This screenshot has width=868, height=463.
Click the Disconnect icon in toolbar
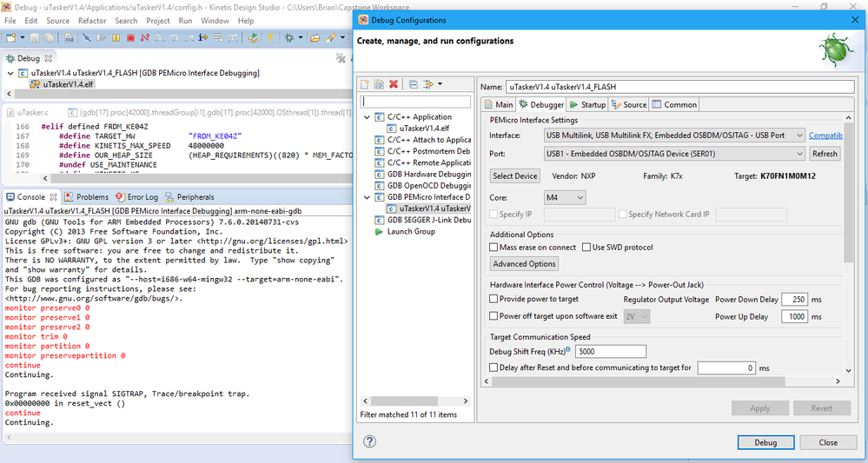point(145,37)
